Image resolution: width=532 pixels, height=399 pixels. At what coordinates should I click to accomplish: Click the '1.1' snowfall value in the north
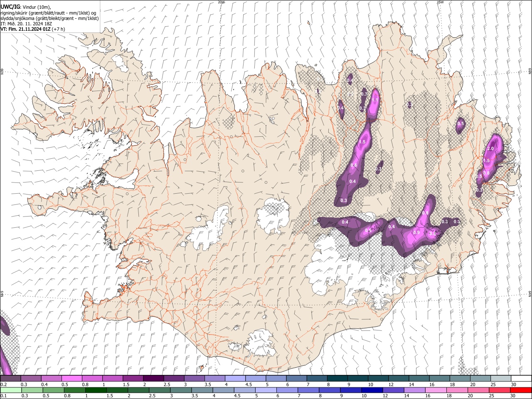375,100
